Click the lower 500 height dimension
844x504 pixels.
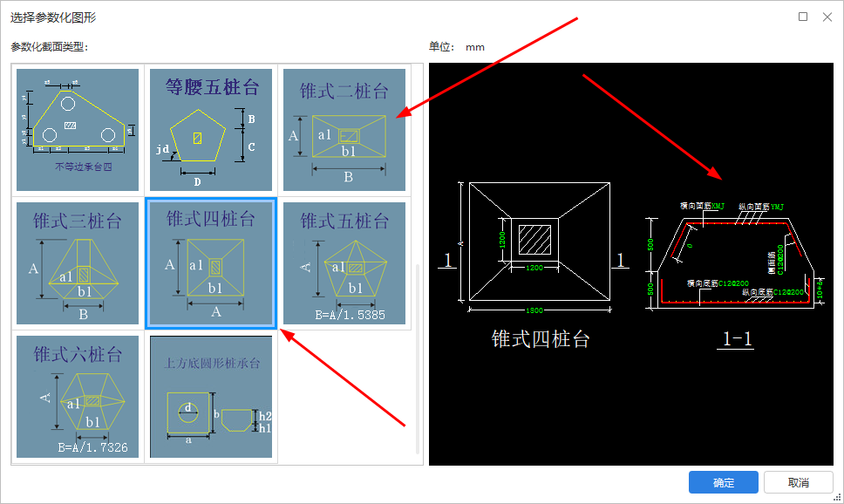click(x=650, y=289)
